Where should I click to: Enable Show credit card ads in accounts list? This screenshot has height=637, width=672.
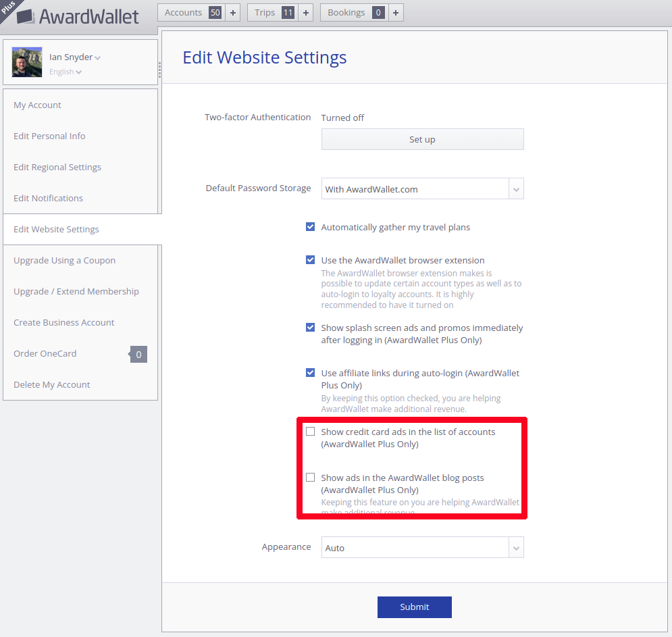310,431
